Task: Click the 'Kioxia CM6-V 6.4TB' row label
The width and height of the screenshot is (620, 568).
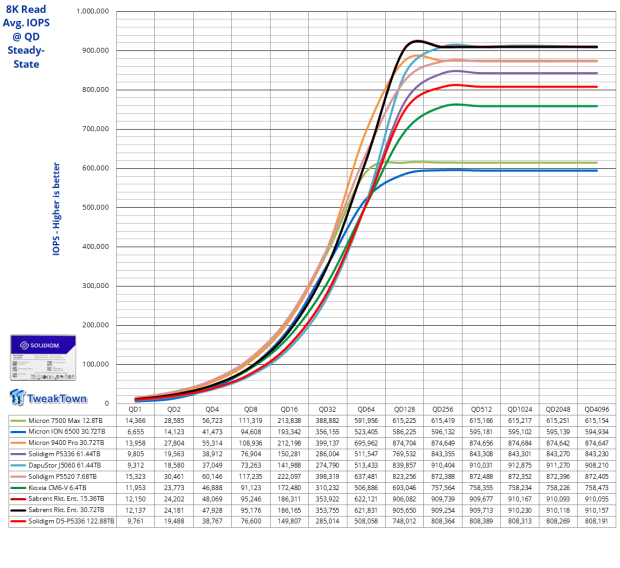Action: [x=57, y=488]
